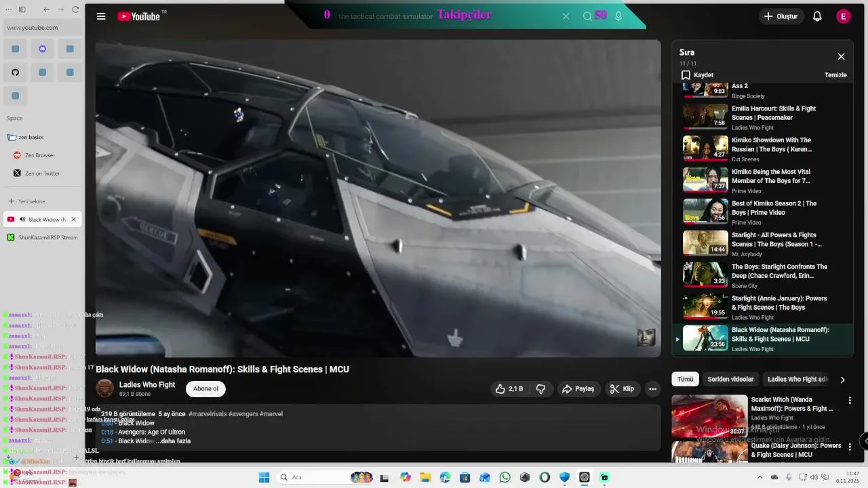
Task: Play Best of Kimiko Season 2 queue item
Action: (x=763, y=212)
